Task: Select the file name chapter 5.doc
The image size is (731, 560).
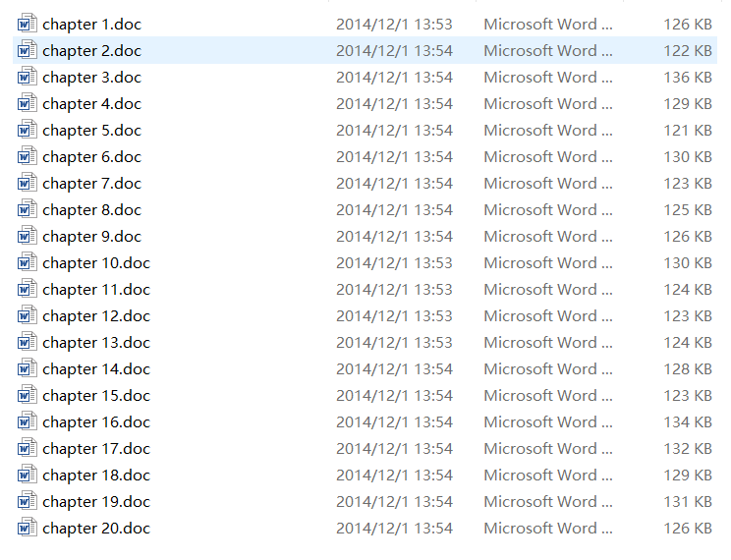Action: pyautogui.click(x=91, y=131)
